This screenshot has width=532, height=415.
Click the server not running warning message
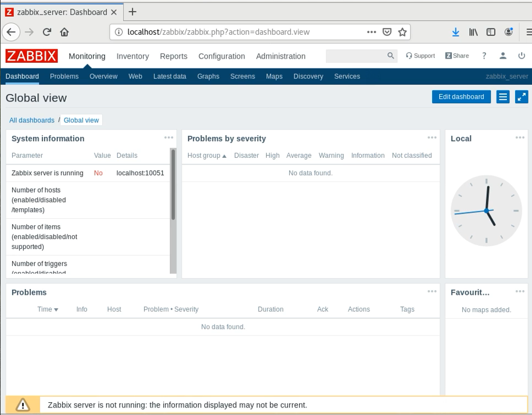177,405
